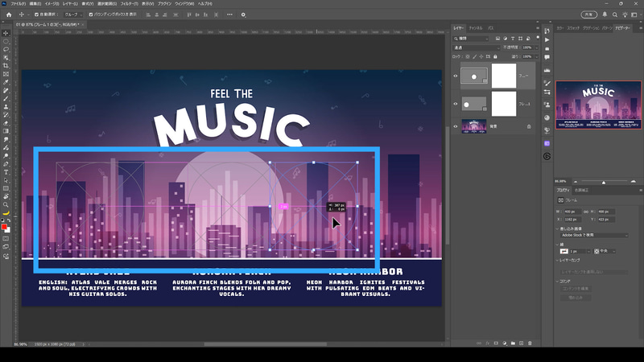The image size is (644, 362).
Task: Collapse the layer comps section in Properties
Action: 558,260
